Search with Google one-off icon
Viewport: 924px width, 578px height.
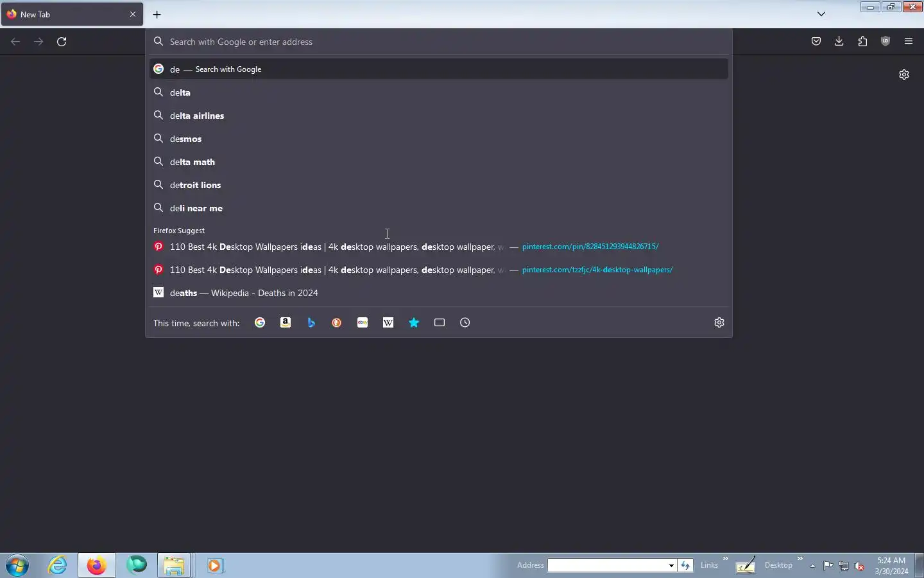(260, 322)
